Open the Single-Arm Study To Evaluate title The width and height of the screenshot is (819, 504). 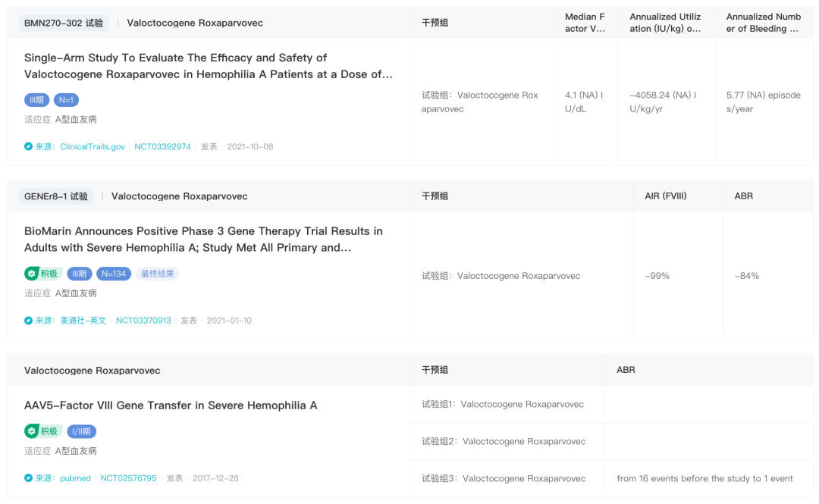(x=208, y=66)
